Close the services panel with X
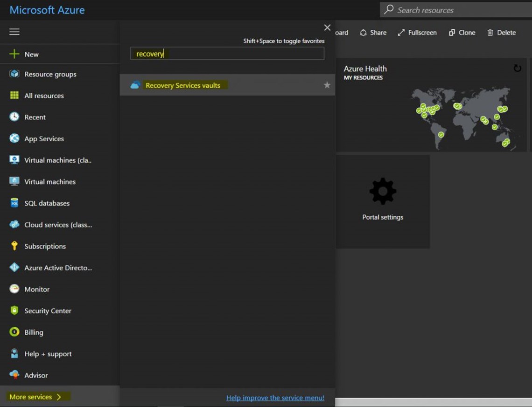This screenshot has height=407, width=532. coord(327,28)
